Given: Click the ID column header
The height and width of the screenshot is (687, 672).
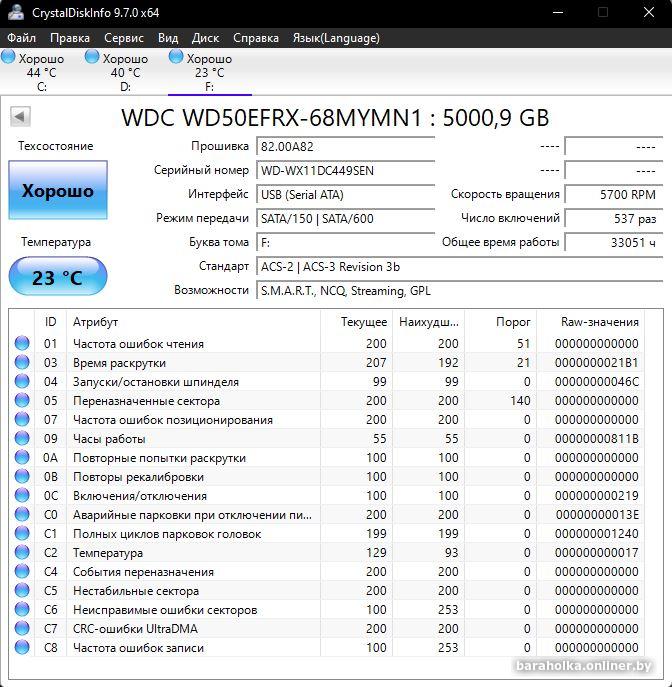Looking at the screenshot, I should pos(50,322).
